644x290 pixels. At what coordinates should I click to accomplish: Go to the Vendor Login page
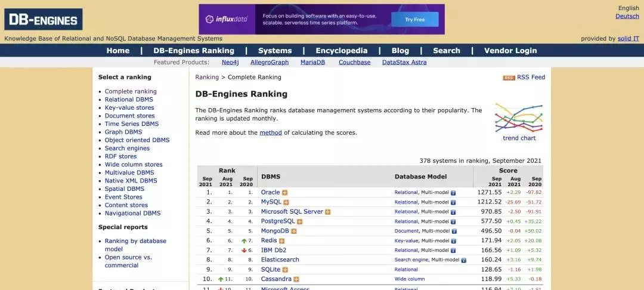[510, 51]
